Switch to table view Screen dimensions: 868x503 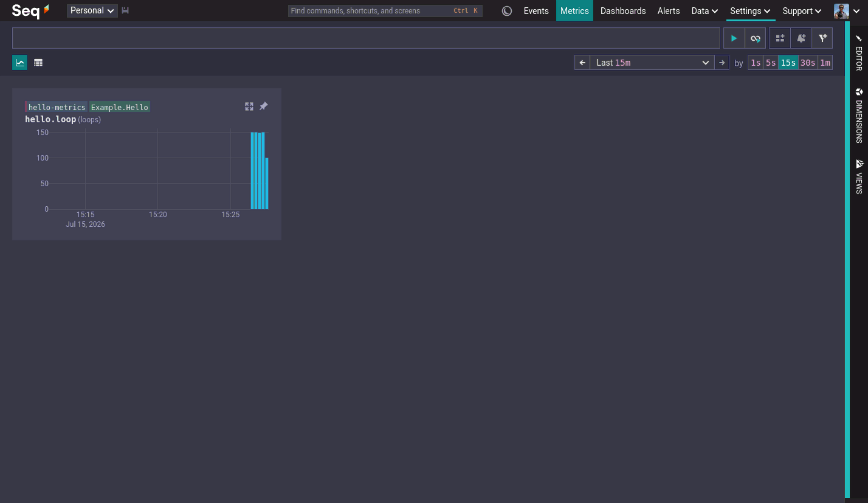coord(38,63)
